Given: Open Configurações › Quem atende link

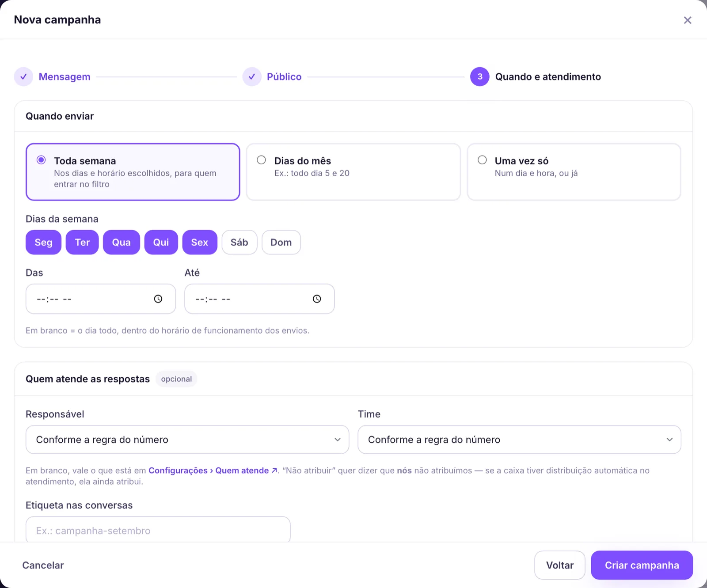Looking at the screenshot, I should [213, 470].
